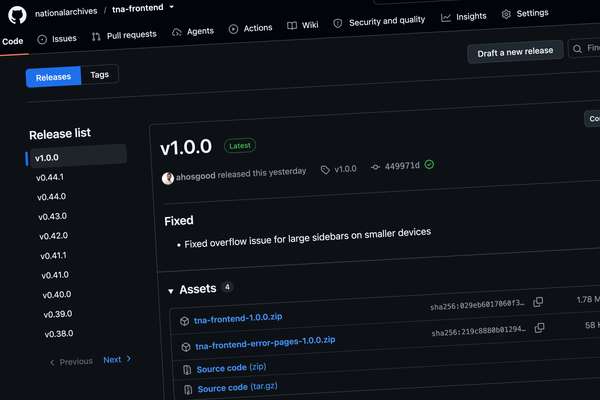Switch to the Tags view

point(99,75)
